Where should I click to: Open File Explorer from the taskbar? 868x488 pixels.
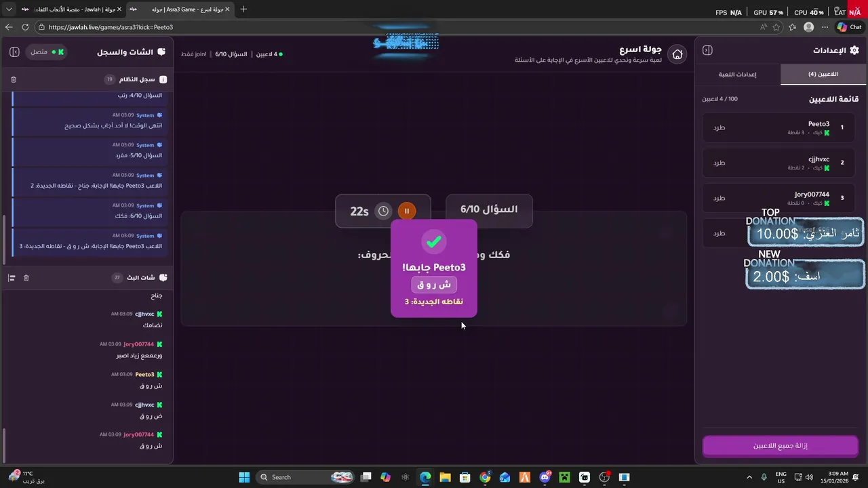(x=446, y=477)
